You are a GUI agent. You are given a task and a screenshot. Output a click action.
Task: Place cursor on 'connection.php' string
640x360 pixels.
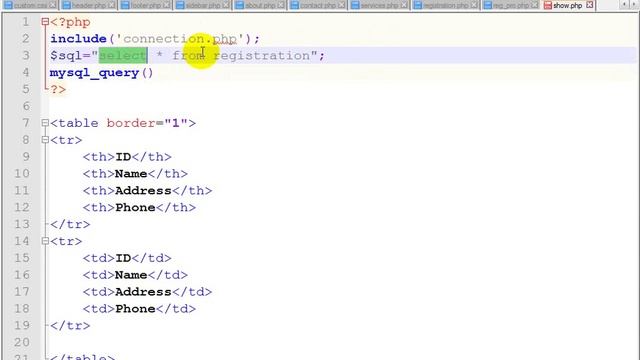[x=180, y=39]
